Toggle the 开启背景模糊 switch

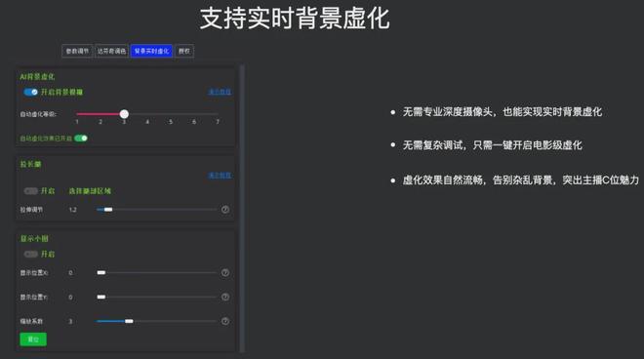coord(30,92)
